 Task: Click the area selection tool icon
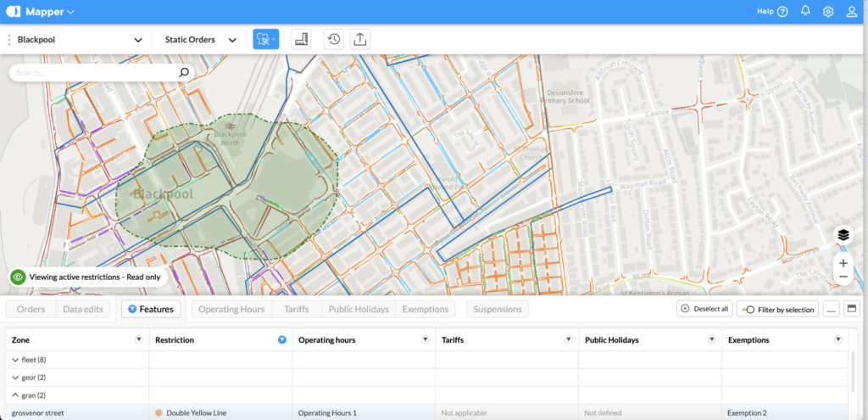point(265,40)
